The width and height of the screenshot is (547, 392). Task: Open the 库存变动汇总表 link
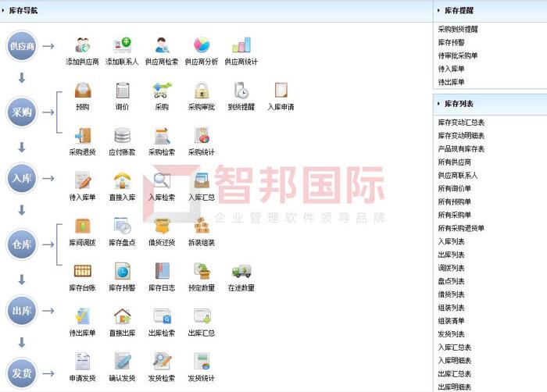461,123
